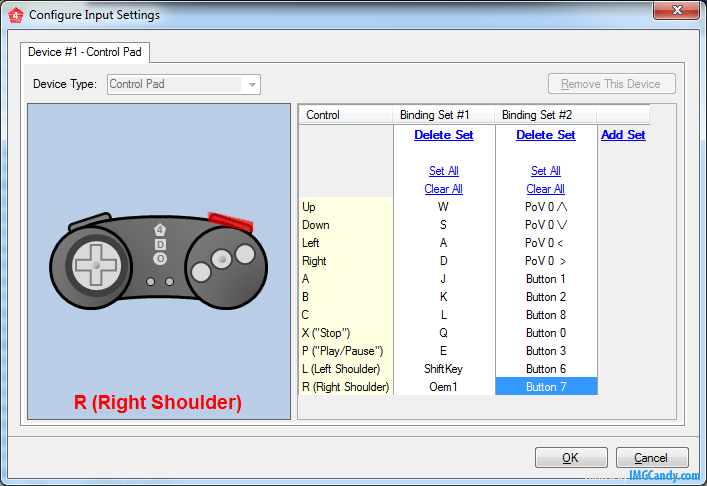This screenshot has height=486, width=707.
Task: Select the Device #1 - Control Pad tab
Action: (x=84, y=50)
